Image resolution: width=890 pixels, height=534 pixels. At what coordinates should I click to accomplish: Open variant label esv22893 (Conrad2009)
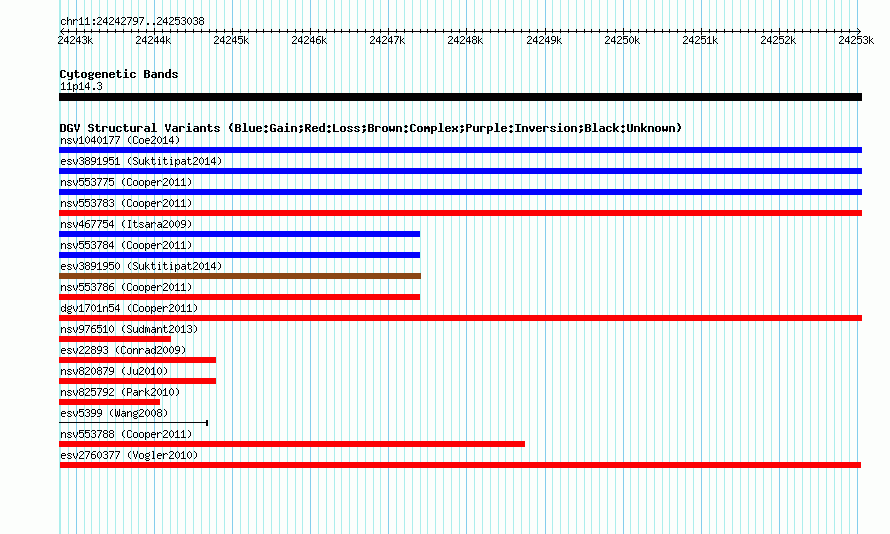coord(123,350)
